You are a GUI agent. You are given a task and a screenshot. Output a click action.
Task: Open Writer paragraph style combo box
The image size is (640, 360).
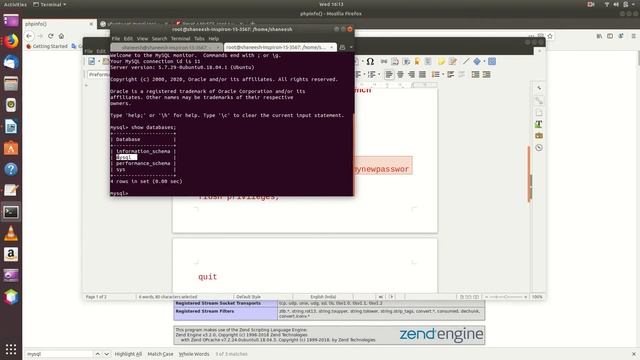(98, 74)
